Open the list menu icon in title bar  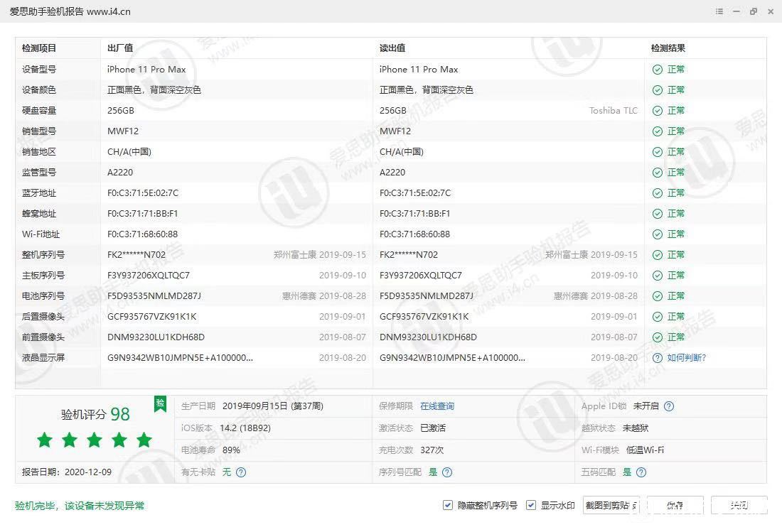pos(719,11)
